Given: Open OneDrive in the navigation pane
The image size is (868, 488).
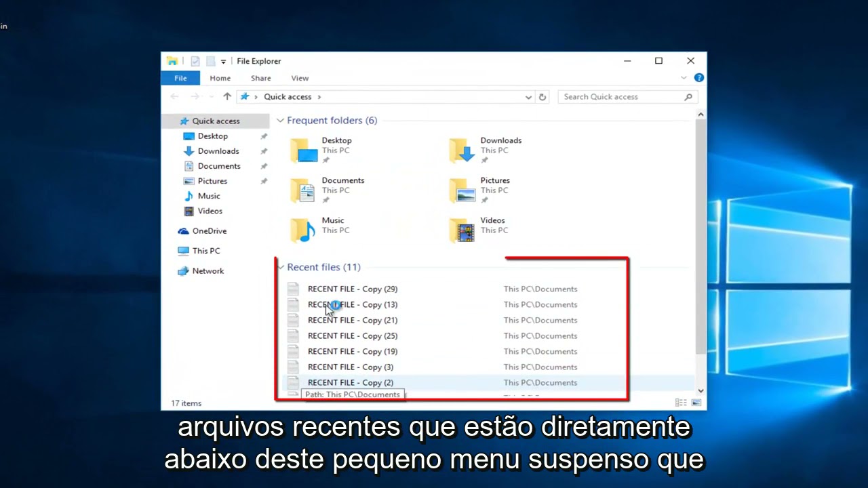Looking at the screenshot, I should coord(209,231).
